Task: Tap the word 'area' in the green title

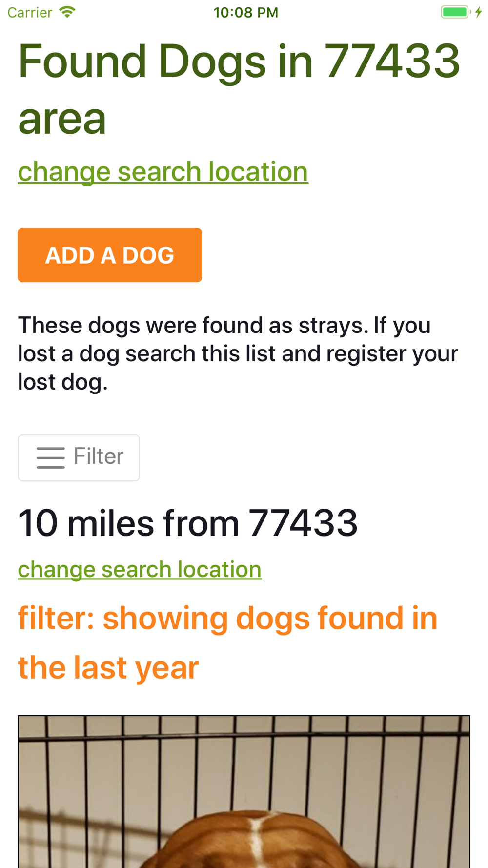Action: click(62, 120)
